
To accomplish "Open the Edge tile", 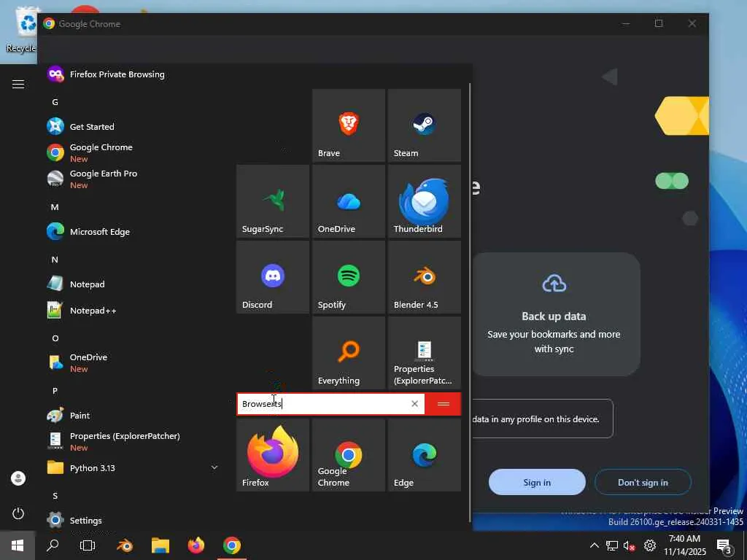I will coord(425,455).
